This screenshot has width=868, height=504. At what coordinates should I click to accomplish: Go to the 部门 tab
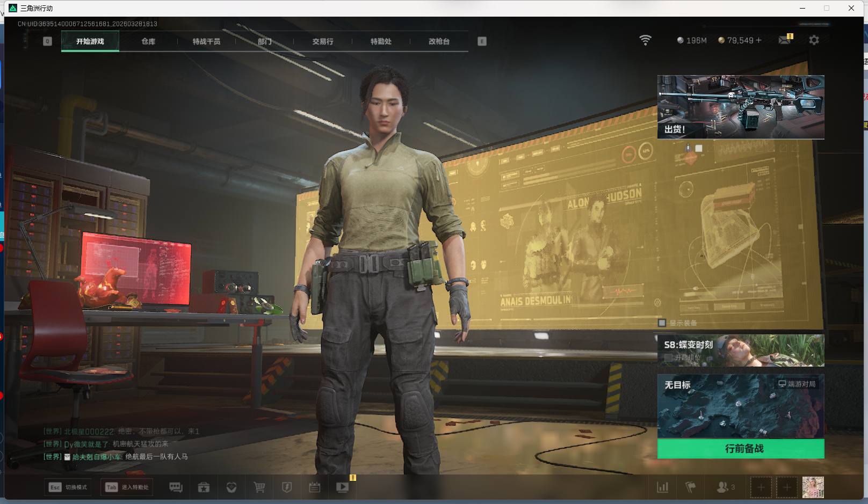coord(264,41)
